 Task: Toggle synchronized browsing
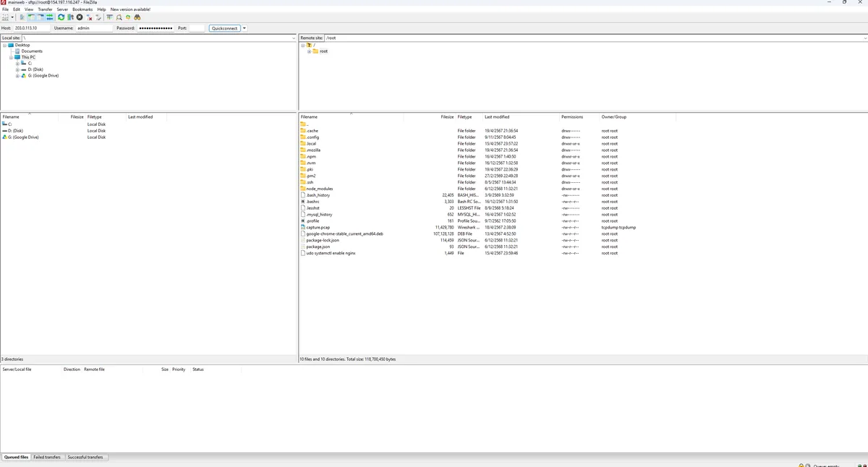(x=128, y=17)
